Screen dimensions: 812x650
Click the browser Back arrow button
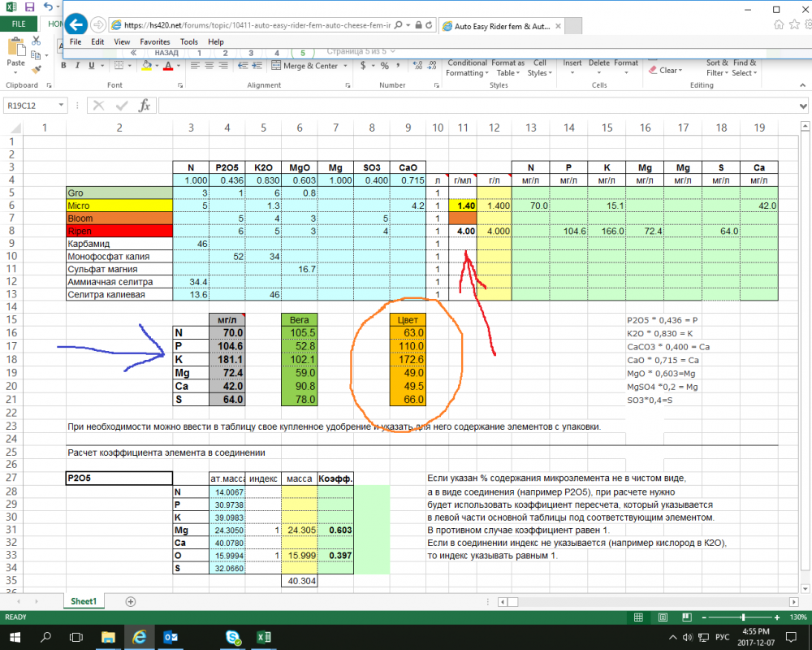pyautogui.click(x=76, y=24)
